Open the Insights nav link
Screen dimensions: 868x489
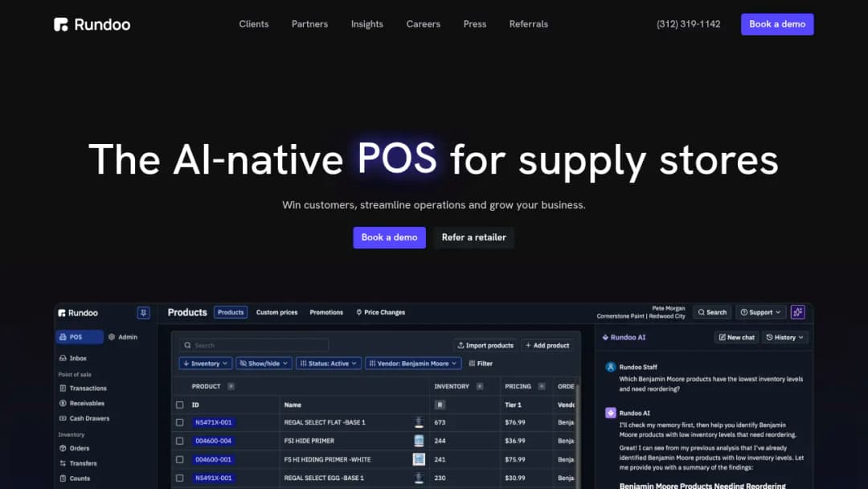tap(367, 24)
